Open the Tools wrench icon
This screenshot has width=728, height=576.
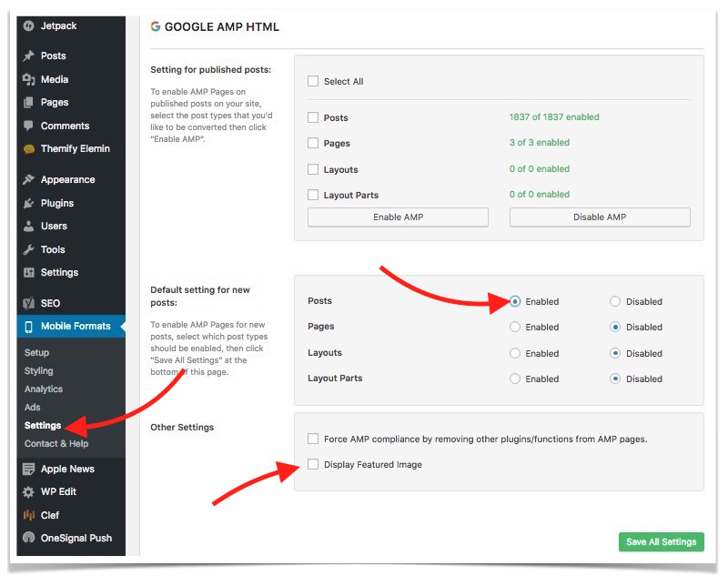[x=29, y=250]
